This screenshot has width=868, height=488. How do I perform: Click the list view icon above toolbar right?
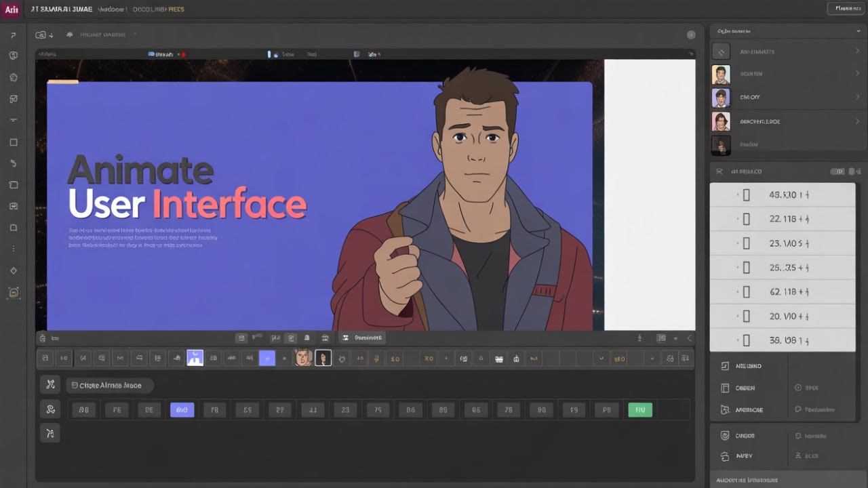point(661,338)
